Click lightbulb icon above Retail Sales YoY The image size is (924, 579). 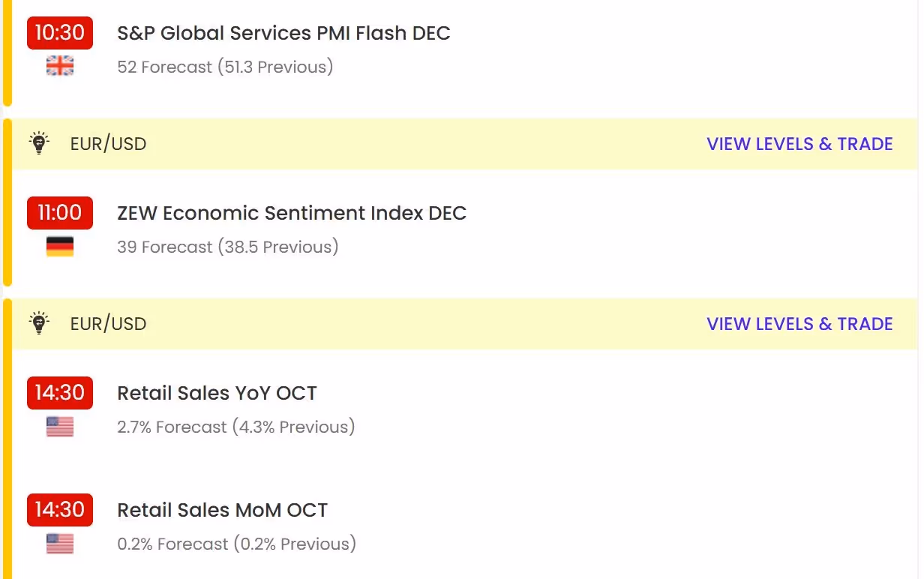click(x=39, y=323)
